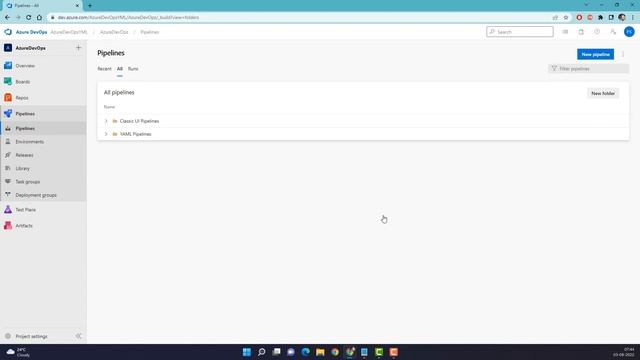Open the marketplace bag icon in header
Image resolution: width=640 pixels, height=360 pixels.
[x=581, y=32]
